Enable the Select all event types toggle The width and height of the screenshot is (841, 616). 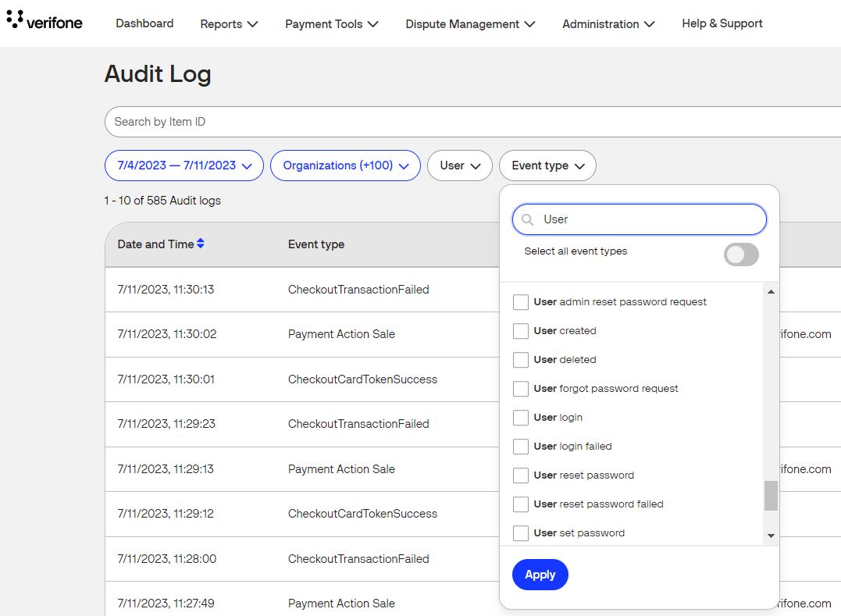click(x=740, y=255)
